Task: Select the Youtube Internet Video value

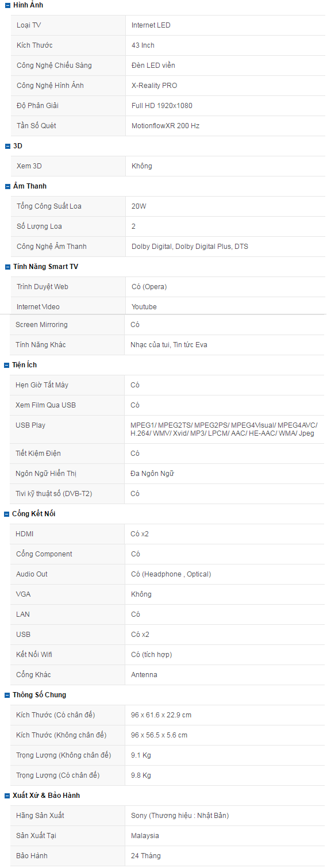Action: (x=144, y=307)
